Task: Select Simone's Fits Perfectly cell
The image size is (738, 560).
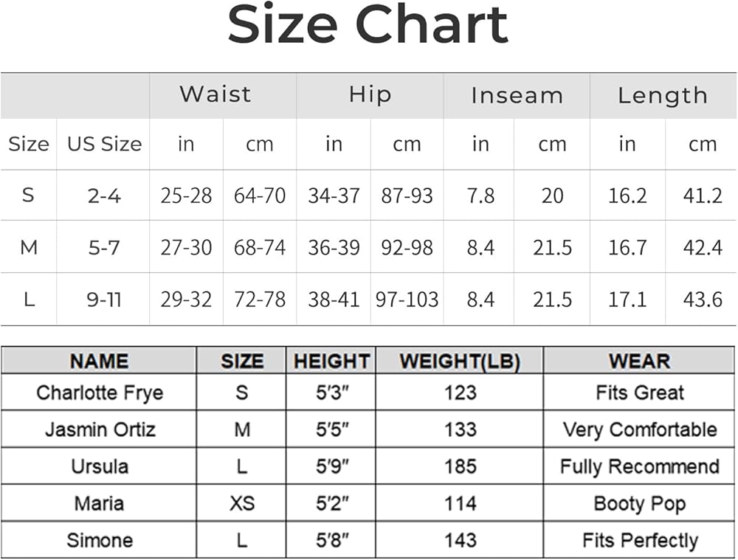Action: (x=639, y=541)
